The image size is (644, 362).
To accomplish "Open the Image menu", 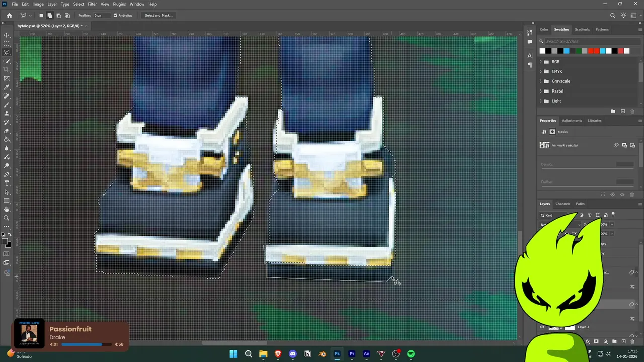I will (38, 4).
